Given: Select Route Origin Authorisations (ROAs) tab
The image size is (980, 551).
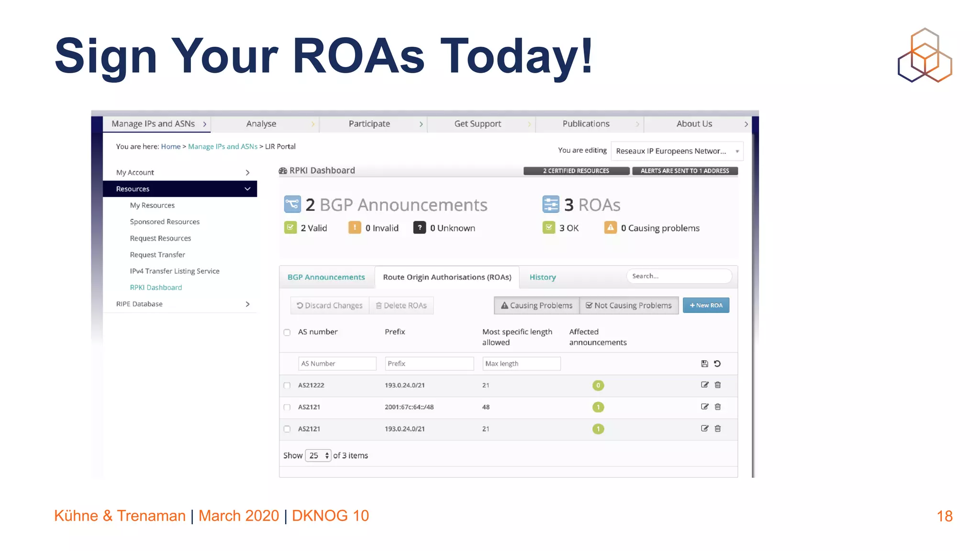Looking at the screenshot, I should click(x=447, y=277).
